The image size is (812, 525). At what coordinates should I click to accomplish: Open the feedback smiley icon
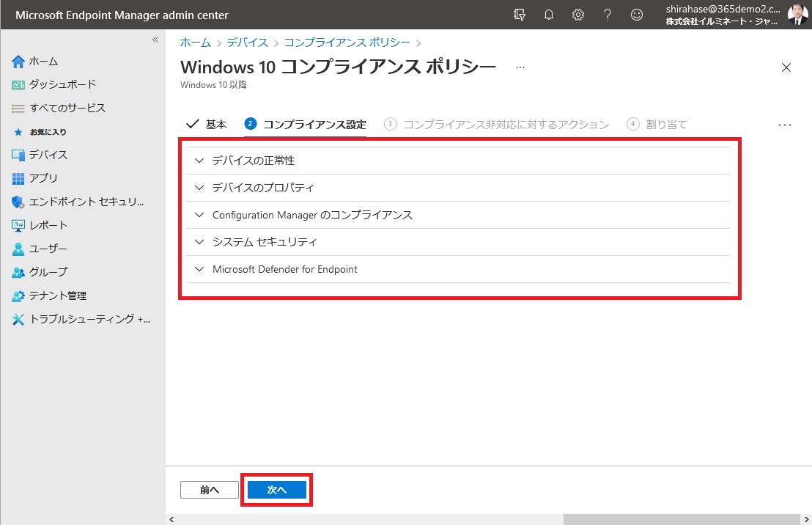[x=636, y=15]
